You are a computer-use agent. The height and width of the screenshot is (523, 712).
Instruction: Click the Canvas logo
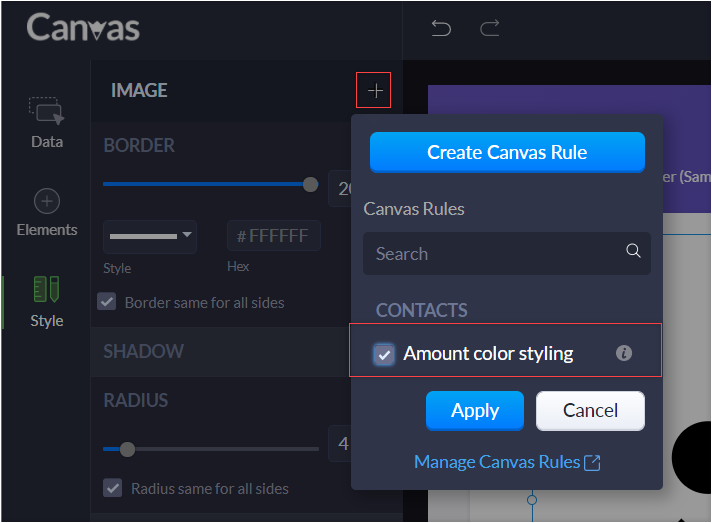tap(83, 27)
